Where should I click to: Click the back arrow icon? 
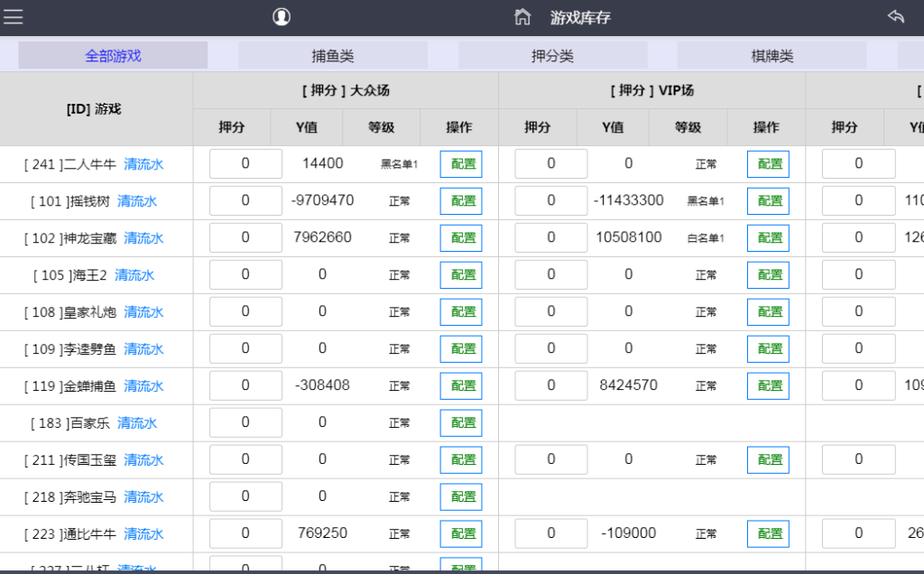[895, 17]
